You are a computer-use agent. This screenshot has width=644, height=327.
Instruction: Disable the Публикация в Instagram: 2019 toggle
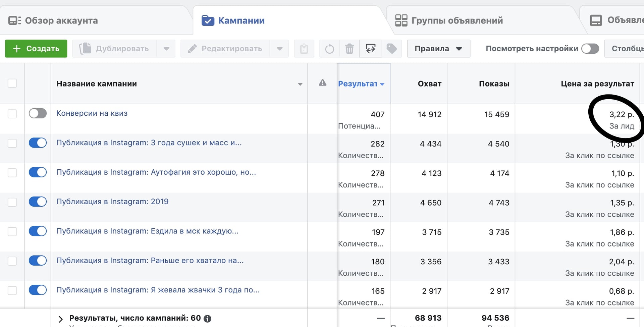pyautogui.click(x=38, y=202)
